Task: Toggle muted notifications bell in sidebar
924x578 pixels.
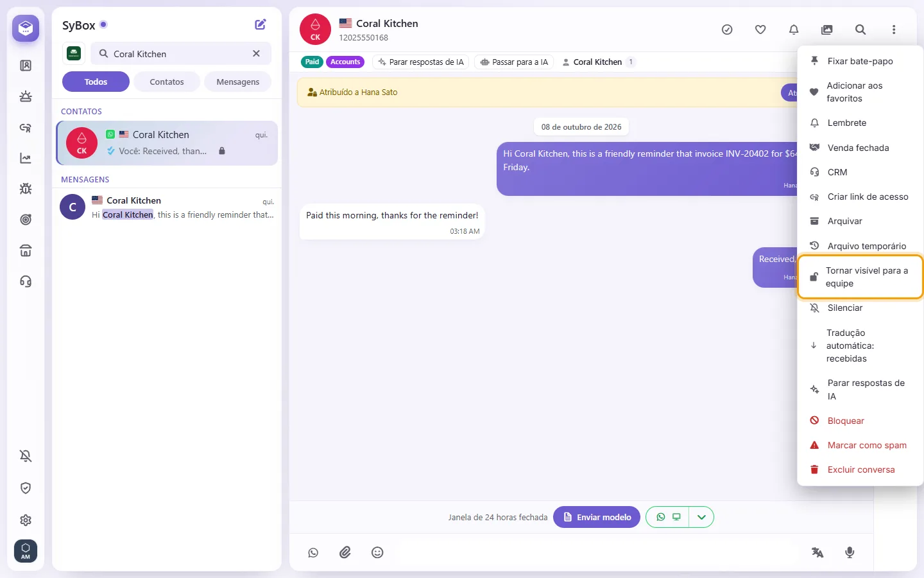Action: tap(26, 456)
